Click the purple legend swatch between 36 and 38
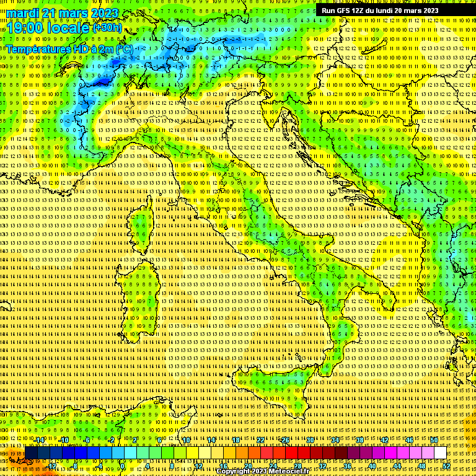The height and width of the screenshot is (476, 476). (354, 452)
